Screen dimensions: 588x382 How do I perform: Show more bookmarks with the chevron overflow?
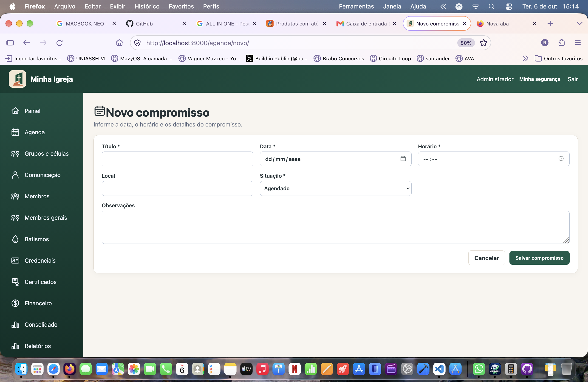[x=525, y=59]
